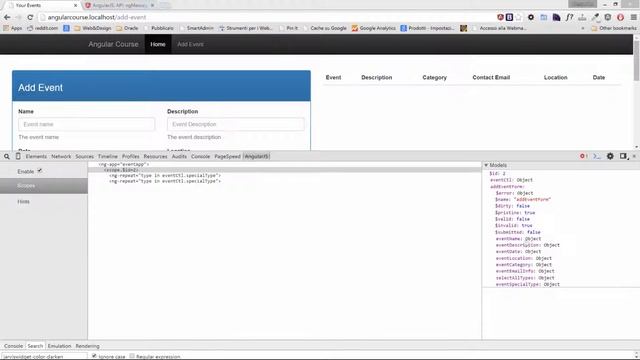Open the Search drawer tab
The height and width of the screenshot is (360, 640).
point(35,346)
